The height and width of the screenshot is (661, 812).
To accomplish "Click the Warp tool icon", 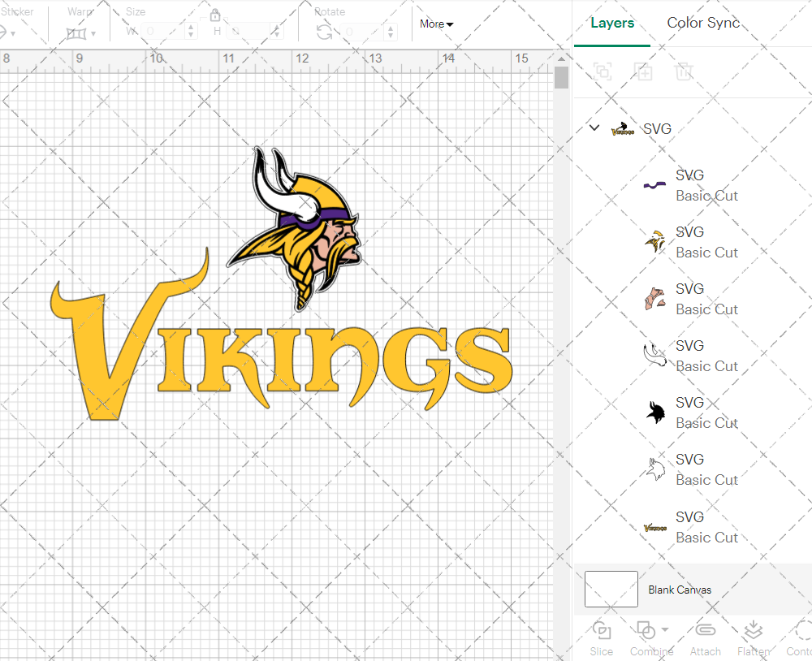I will point(77,33).
